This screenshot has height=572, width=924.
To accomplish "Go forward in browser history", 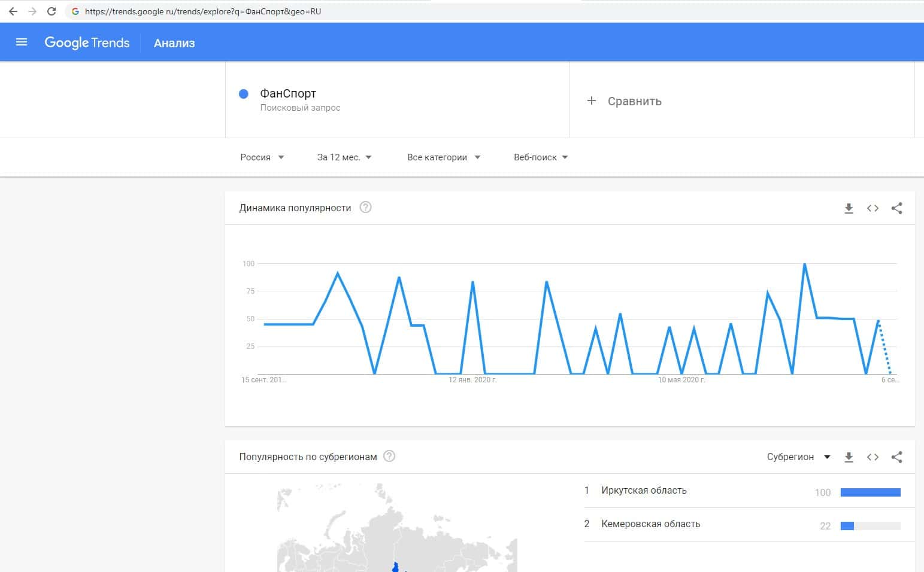I will pos(32,11).
